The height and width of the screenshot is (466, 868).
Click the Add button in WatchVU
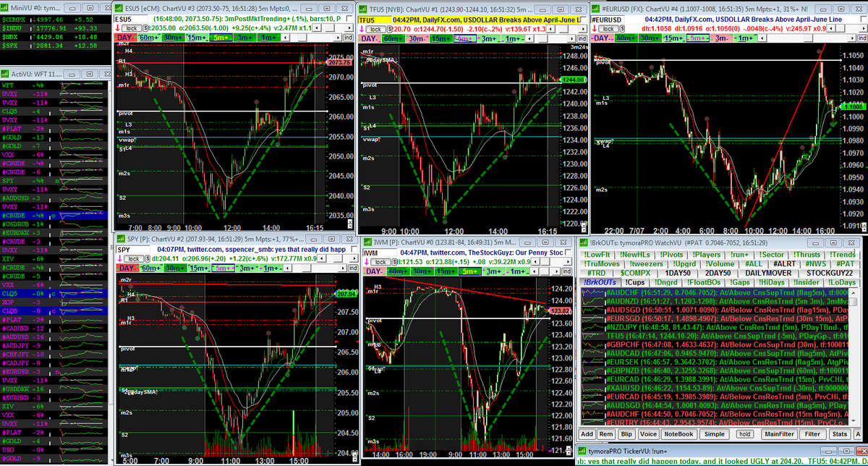point(587,434)
